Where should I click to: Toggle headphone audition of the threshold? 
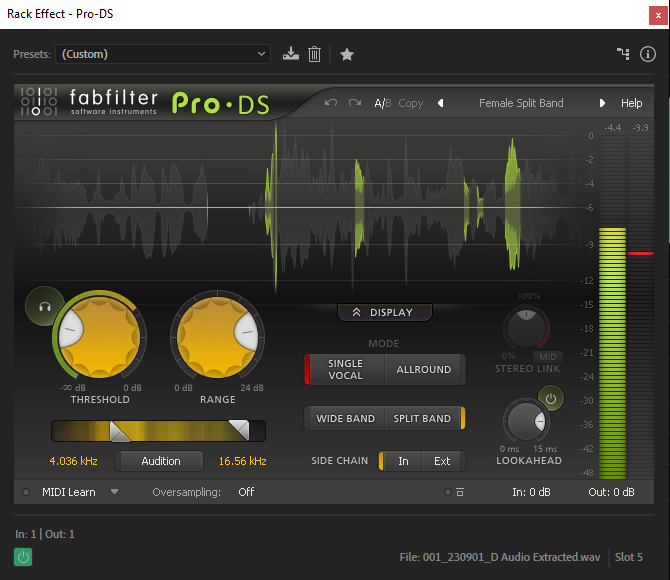[x=45, y=306]
